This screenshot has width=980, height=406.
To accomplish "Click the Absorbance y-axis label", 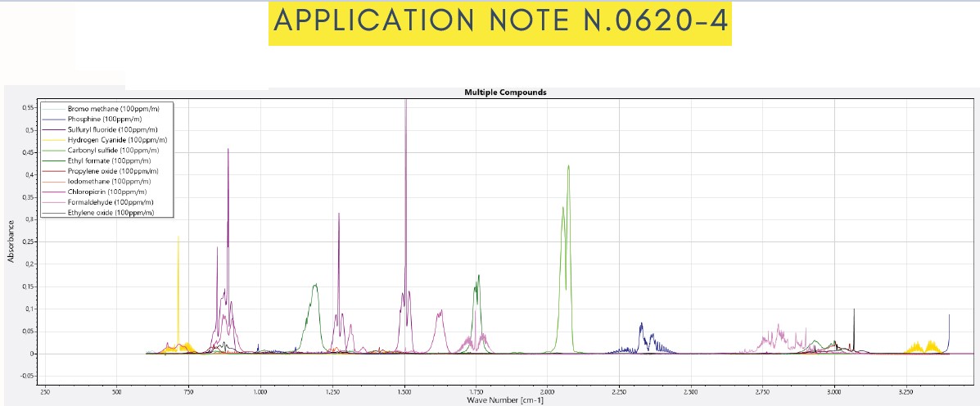I will tap(11, 240).
